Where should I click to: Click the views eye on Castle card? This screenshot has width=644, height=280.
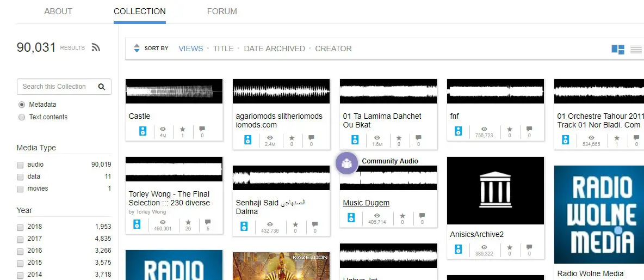point(163,129)
